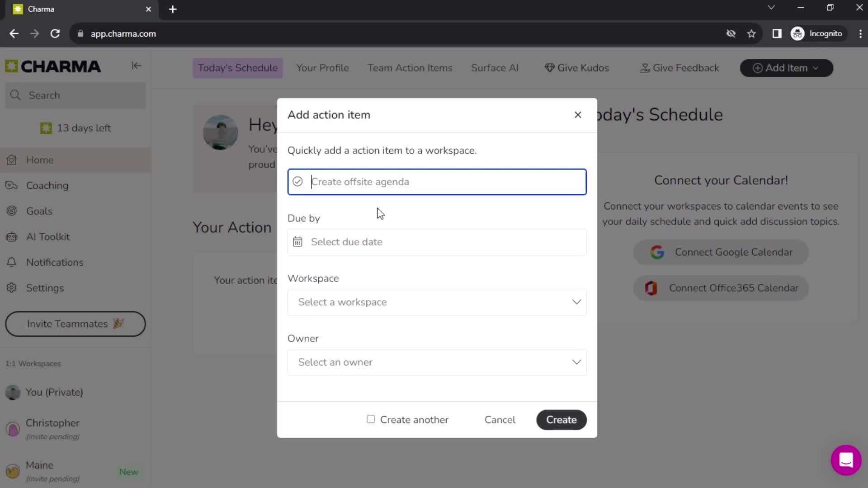This screenshot has height=488, width=868.
Task: Toggle the bookmark star in address bar
Action: coord(752,33)
